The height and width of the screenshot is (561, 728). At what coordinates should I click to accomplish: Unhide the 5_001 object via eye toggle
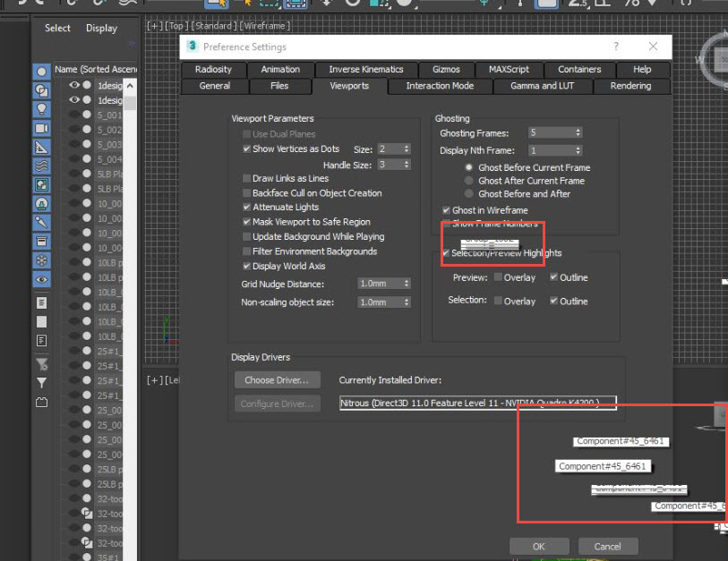(x=73, y=115)
